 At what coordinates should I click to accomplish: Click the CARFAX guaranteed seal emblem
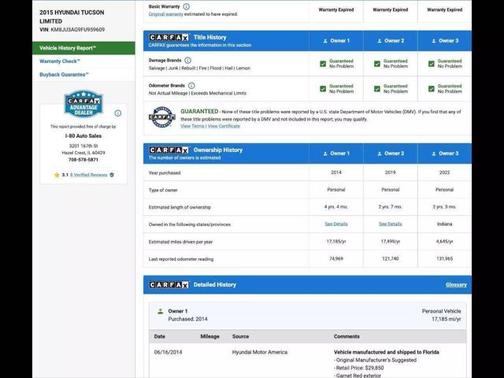(x=162, y=117)
